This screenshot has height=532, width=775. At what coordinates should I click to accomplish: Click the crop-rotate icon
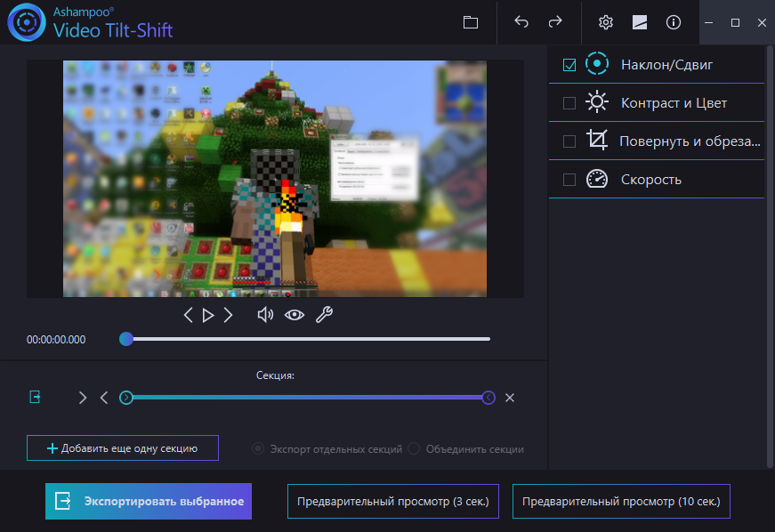tap(596, 141)
